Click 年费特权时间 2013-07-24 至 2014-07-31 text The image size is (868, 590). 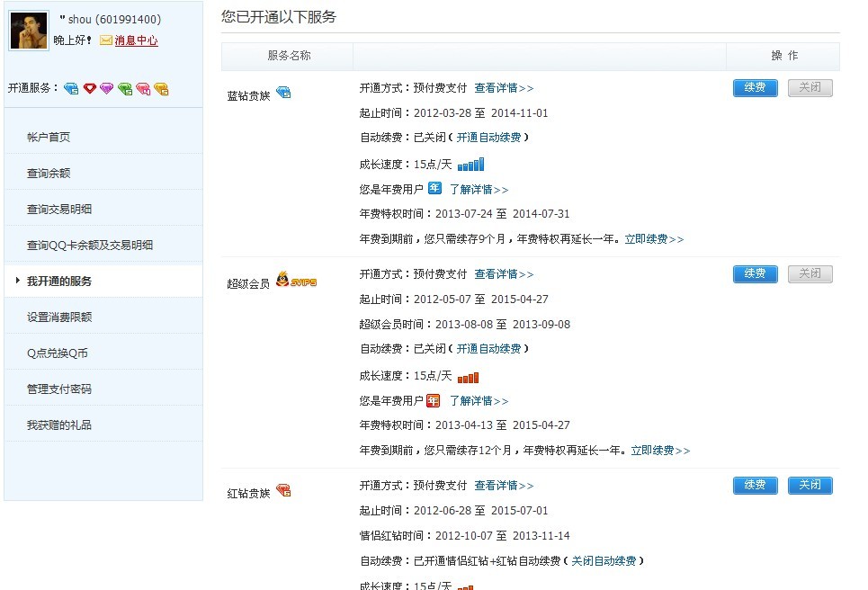464,214
